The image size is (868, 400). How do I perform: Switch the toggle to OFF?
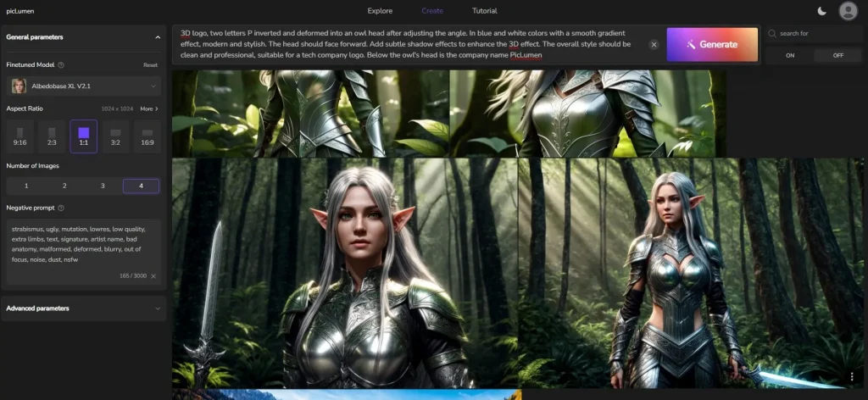click(837, 55)
